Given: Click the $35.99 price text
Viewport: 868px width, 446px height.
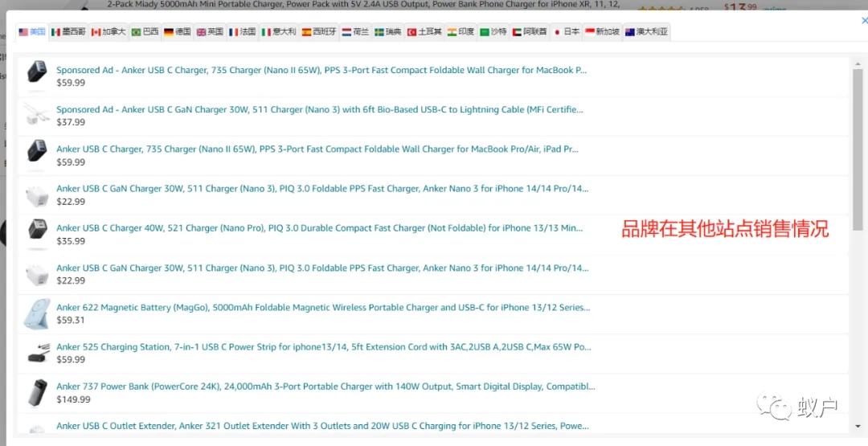Looking at the screenshot, I should tap(71, 241).
